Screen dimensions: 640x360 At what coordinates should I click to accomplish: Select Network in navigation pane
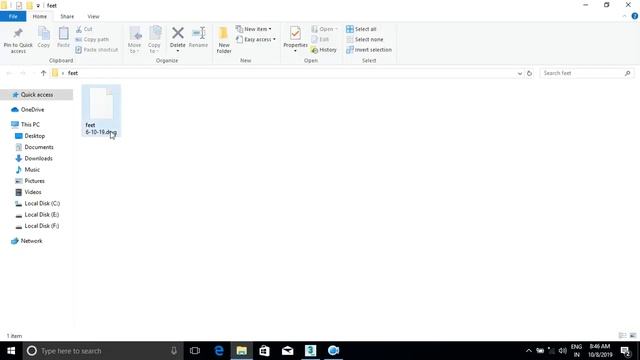(31, 241)
